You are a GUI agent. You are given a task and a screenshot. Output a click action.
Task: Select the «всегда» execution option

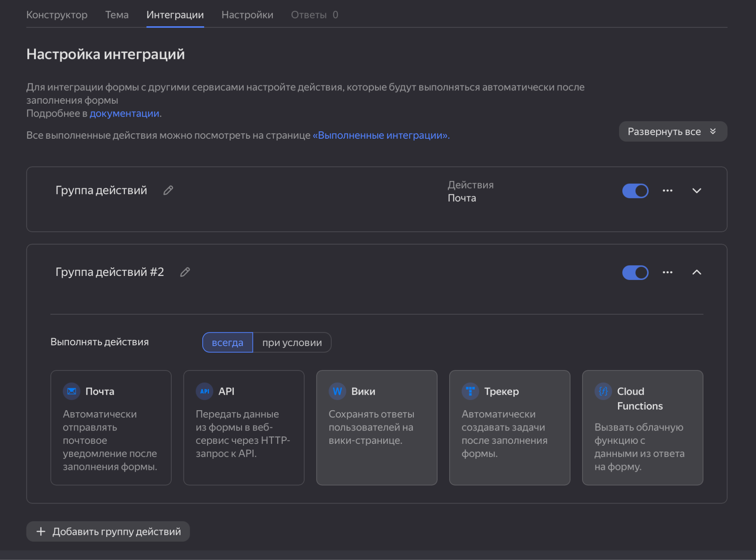click(227, 342)
